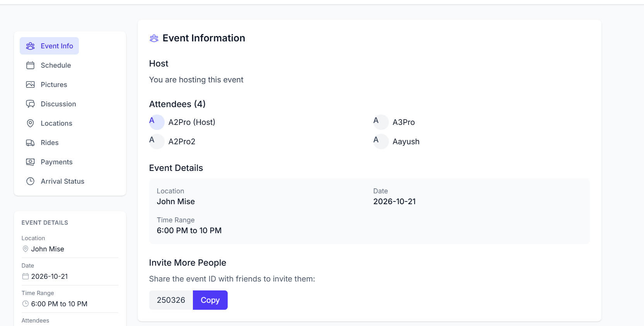Click the sidebar date calendar icon
Image resolution: width=644 pixels, height=326 pixels.
tap(26, 277)
